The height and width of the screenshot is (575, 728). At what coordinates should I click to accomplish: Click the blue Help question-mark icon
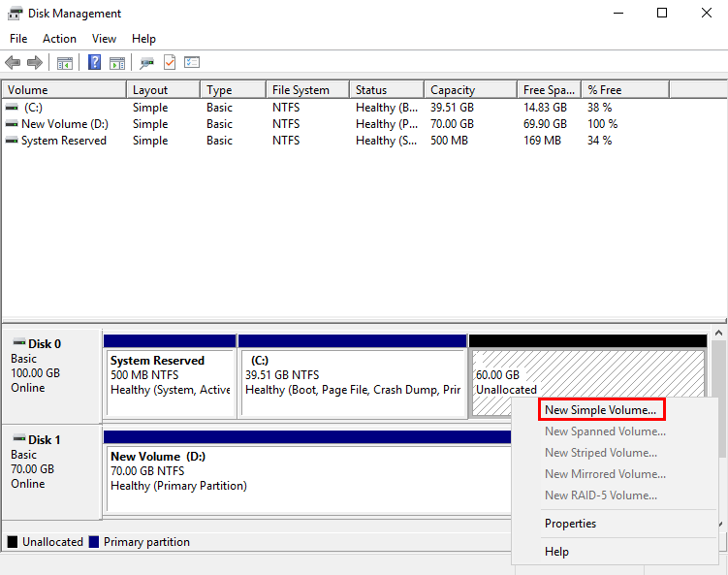94,62
